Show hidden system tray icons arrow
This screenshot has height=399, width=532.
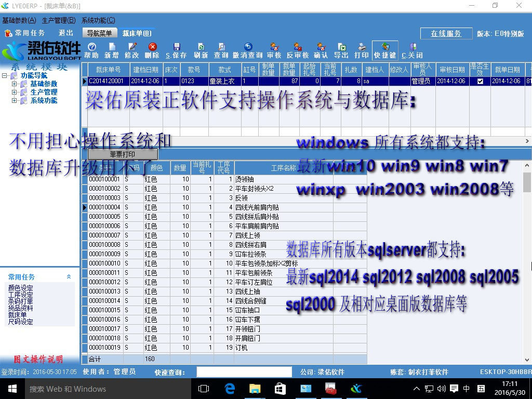coord(417,389)
